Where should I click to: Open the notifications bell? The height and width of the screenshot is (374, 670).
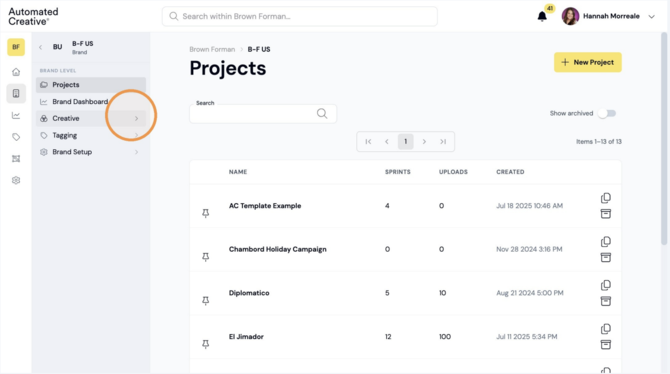point(542,16)
